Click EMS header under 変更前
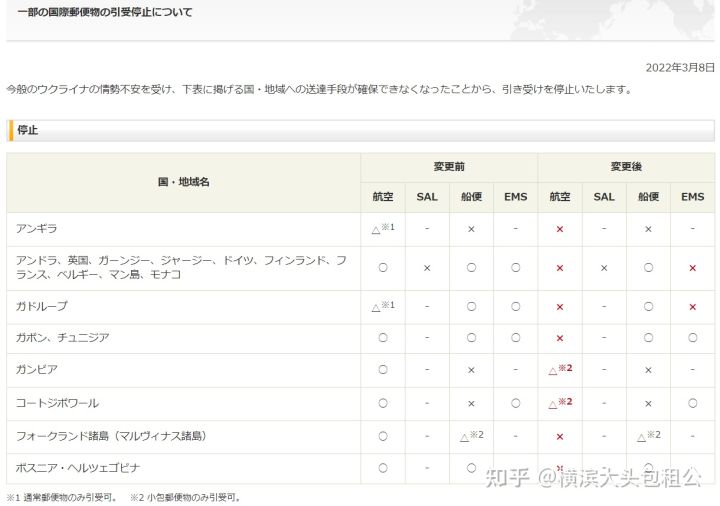720x506 pixels. click(x=516, y=197)
